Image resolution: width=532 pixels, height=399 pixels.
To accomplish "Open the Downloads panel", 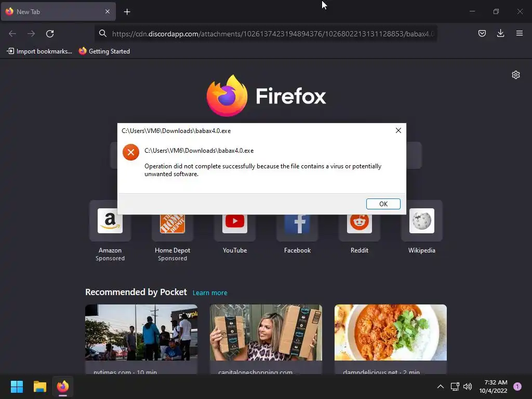I will 500,33.
